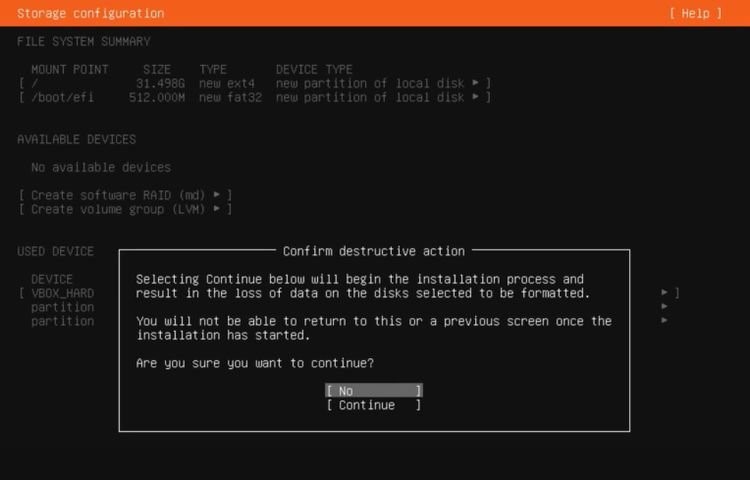Click the No available devices text

point(101,167)
